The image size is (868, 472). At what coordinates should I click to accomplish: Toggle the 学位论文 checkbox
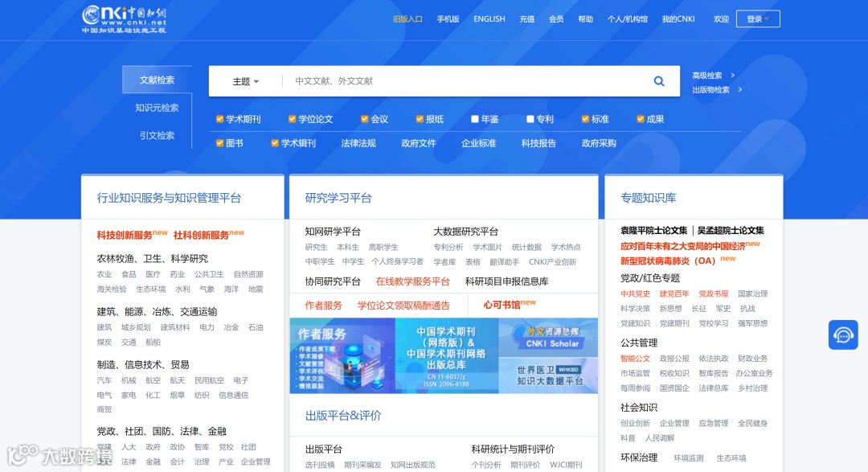click(293, 119)
